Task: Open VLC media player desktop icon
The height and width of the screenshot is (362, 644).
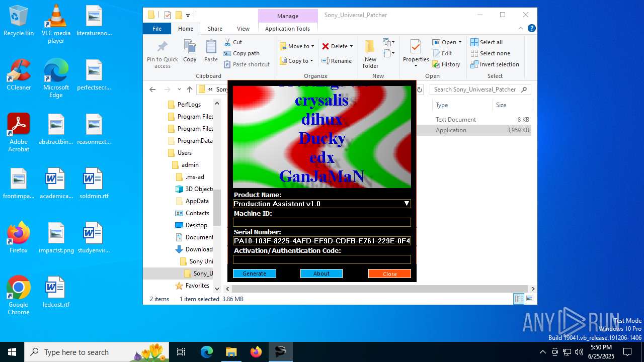Action: point(56,24)
